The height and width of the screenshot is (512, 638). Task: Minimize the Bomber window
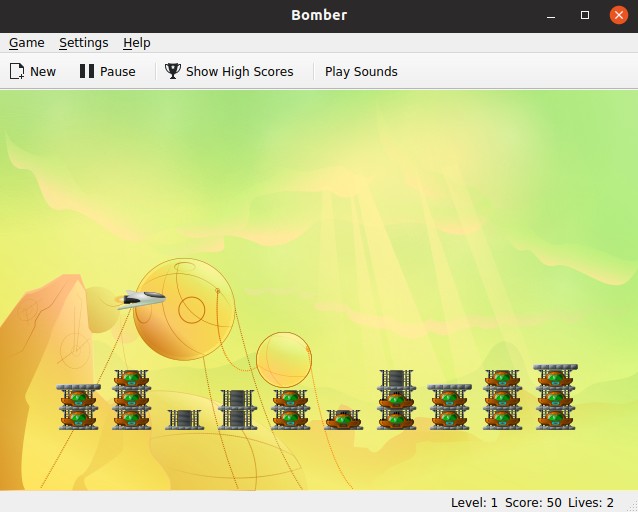tap(551, 15)
